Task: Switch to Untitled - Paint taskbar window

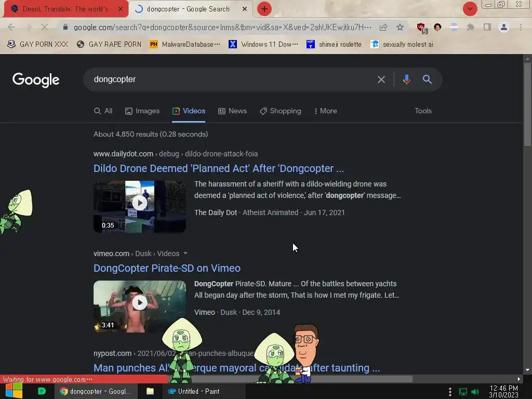Action: pos(204,392)
